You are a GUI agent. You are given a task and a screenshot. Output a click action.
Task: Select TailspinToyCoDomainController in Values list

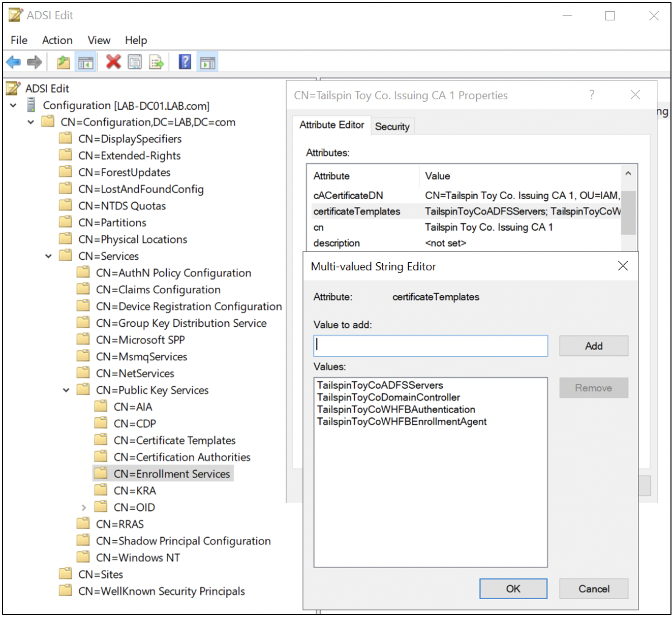click(388, 397)
